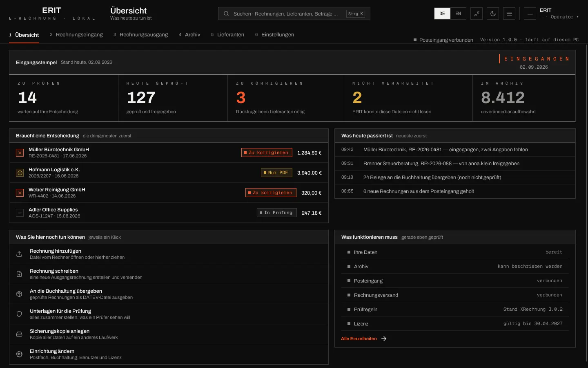Click the compact view arrows icon
Image resolution: width=588 pixels, height=368 pixels.
[477, 13]
